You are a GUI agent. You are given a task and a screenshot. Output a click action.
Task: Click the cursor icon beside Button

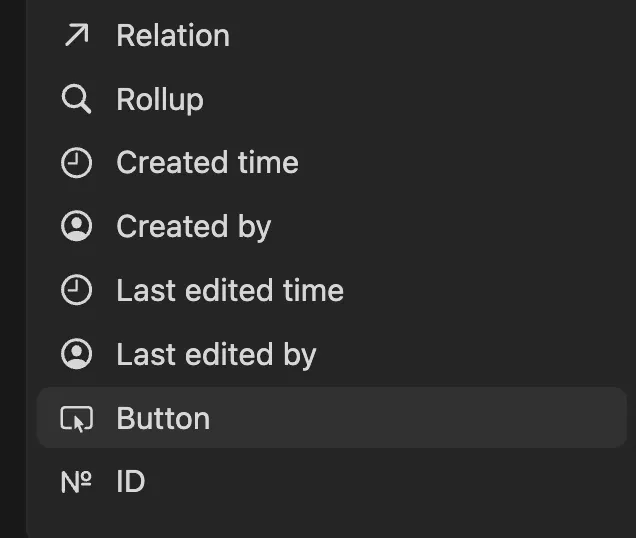[76, 418]
